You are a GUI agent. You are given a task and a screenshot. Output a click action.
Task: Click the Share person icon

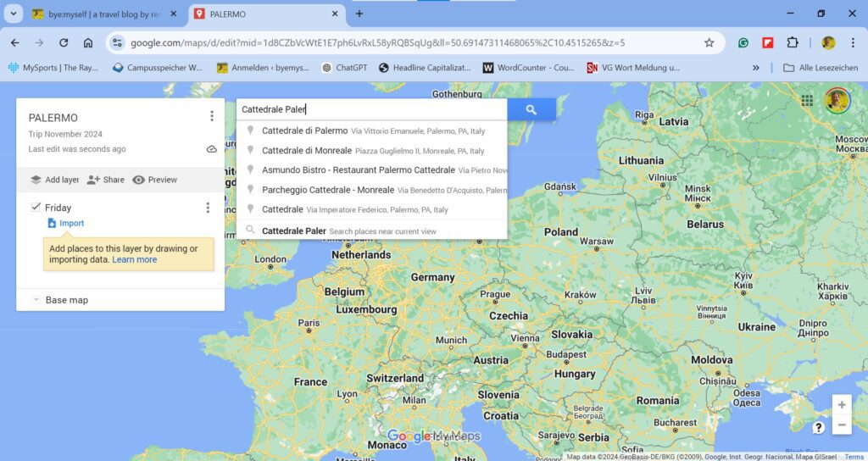[93, 180]
